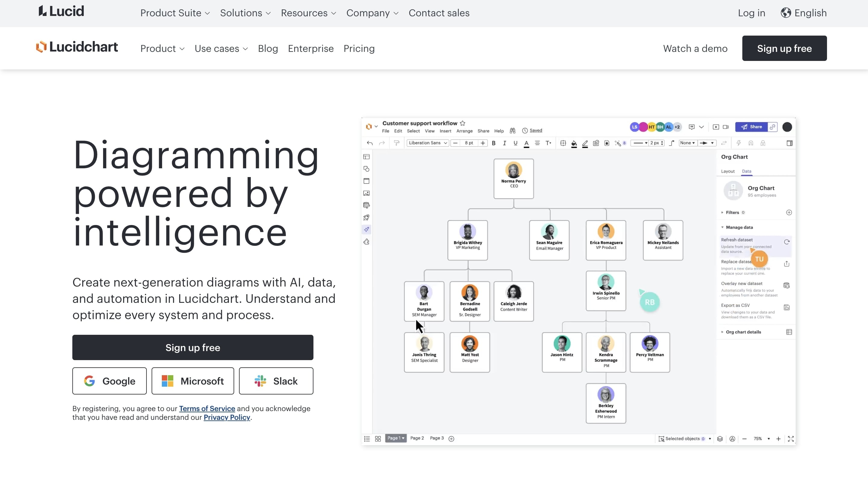
Task: Click the text color A icon
Action: pyautogui.click(x=526, y=143)
